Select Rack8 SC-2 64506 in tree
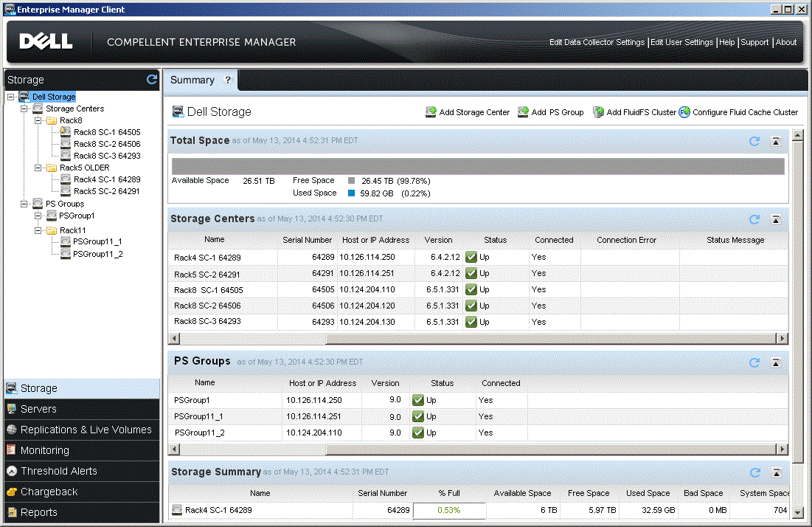The height and width of the screenshot is (527, 812). click(107, 144)
